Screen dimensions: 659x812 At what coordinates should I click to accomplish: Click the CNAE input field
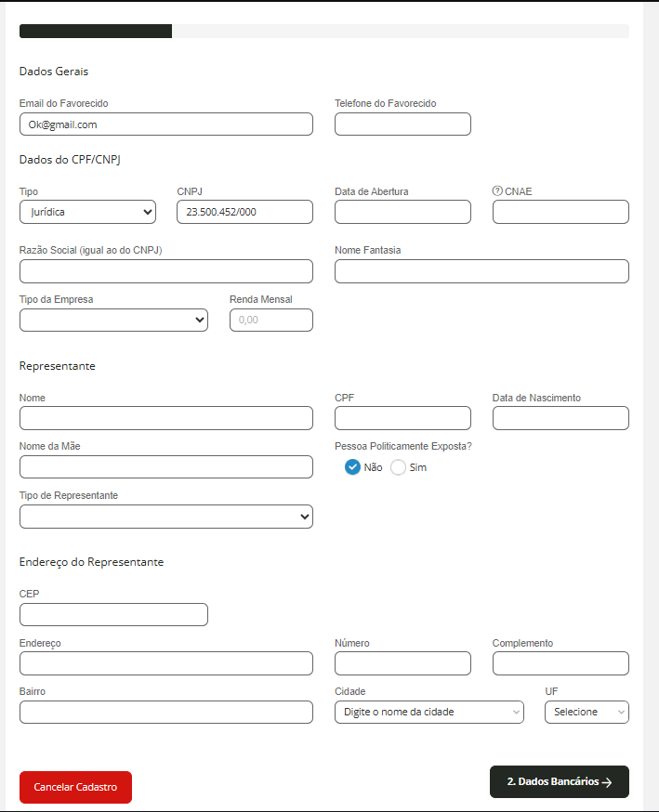click(x=560, y=212)
